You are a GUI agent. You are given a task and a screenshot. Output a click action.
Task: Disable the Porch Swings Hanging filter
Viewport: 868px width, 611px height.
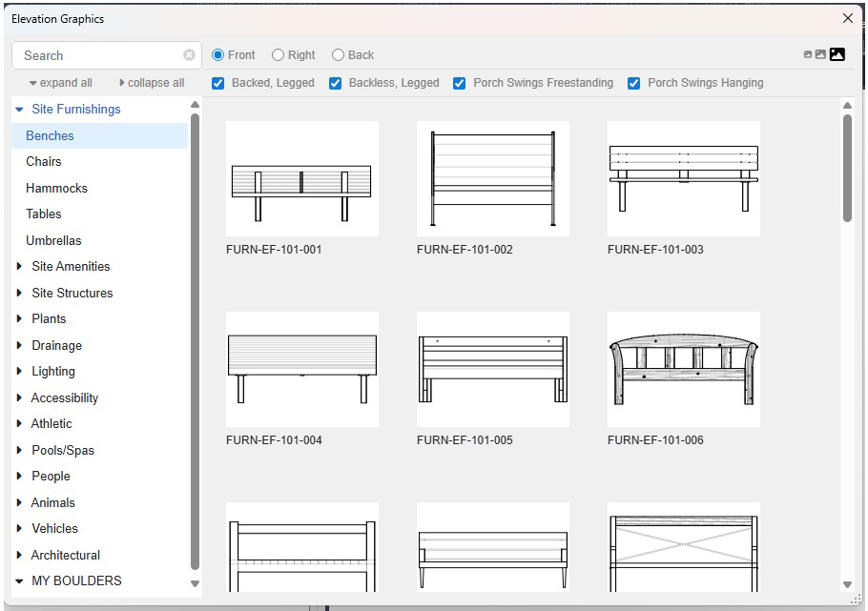tap(634, 83)
